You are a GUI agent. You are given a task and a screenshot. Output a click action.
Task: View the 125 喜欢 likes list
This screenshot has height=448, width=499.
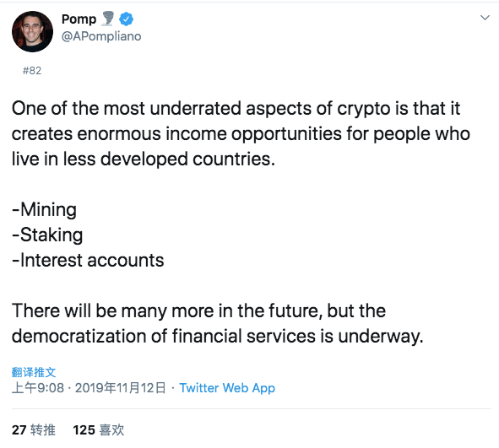[x=98, y=430]
